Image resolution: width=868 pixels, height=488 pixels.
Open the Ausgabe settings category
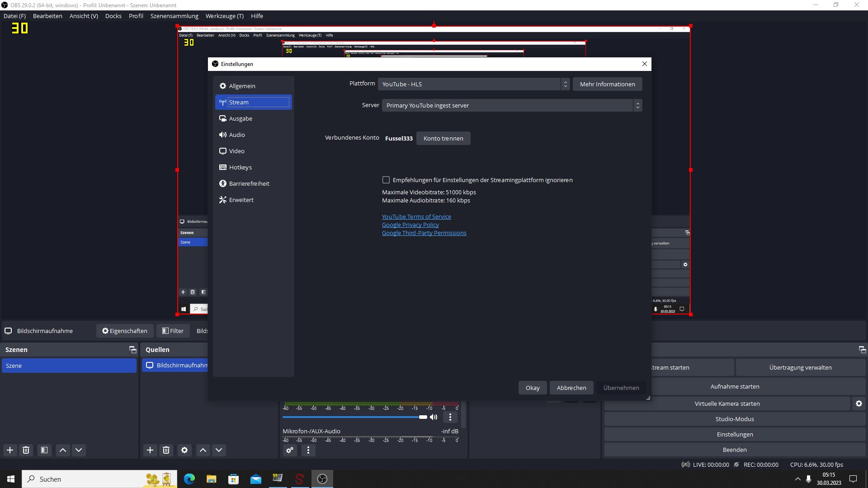(x=253, y=118)
